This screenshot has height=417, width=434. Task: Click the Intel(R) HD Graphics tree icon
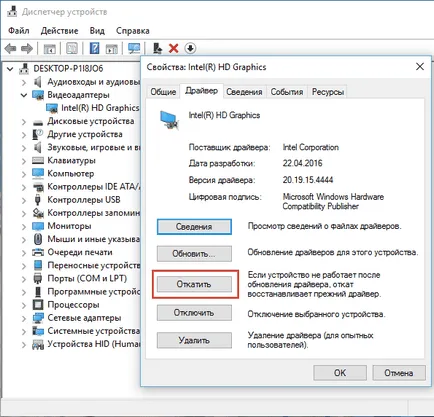pos(52,108)
